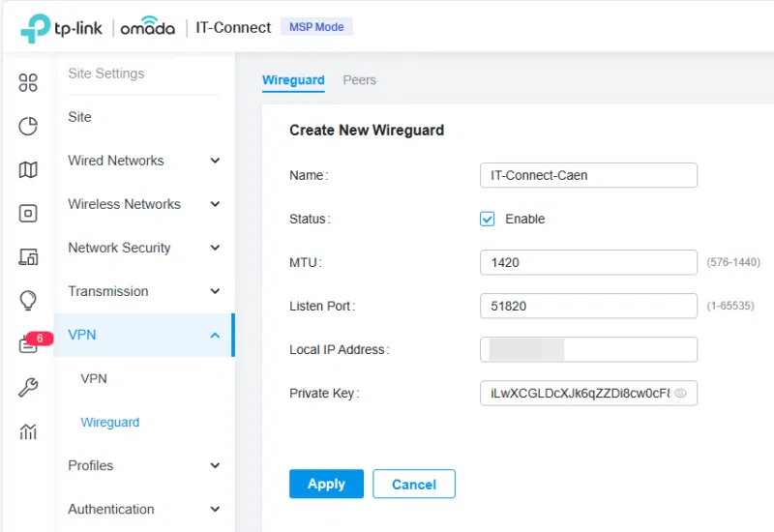
Task: Open the Dashboard icon in left sidebar
Action: tap(28, 83)
